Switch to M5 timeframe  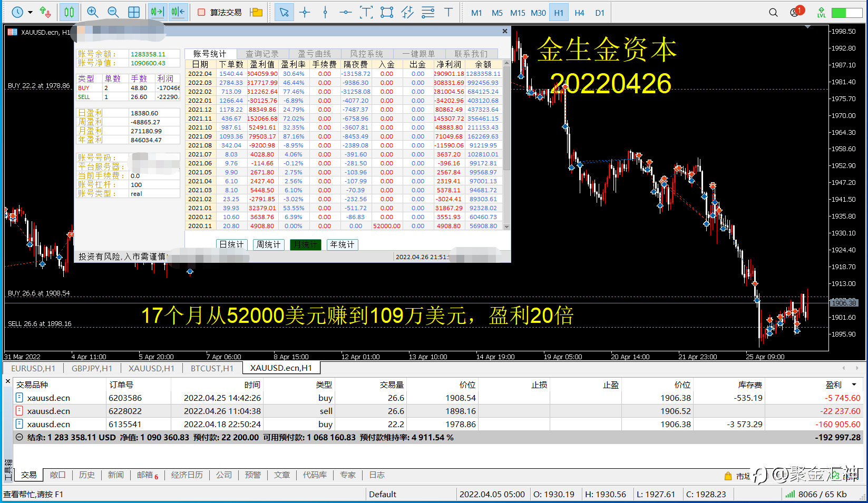pyautogui.click(x=497, y=13)
